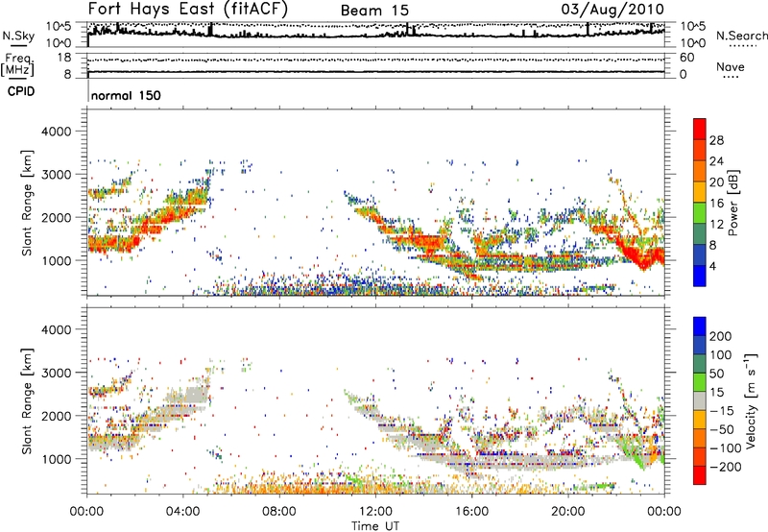The width and height of the screenshot is (768, 532).
Task: Click the date '03/Aug/2010'
Action: (612, 10)
